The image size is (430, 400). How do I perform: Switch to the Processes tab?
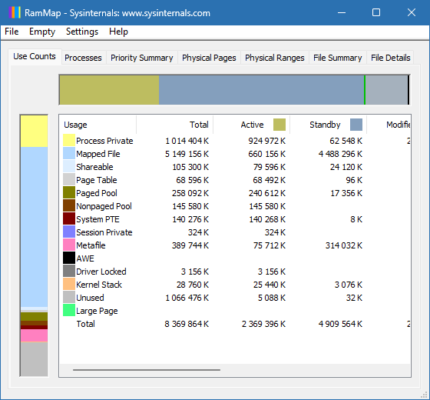click(83, 58)
